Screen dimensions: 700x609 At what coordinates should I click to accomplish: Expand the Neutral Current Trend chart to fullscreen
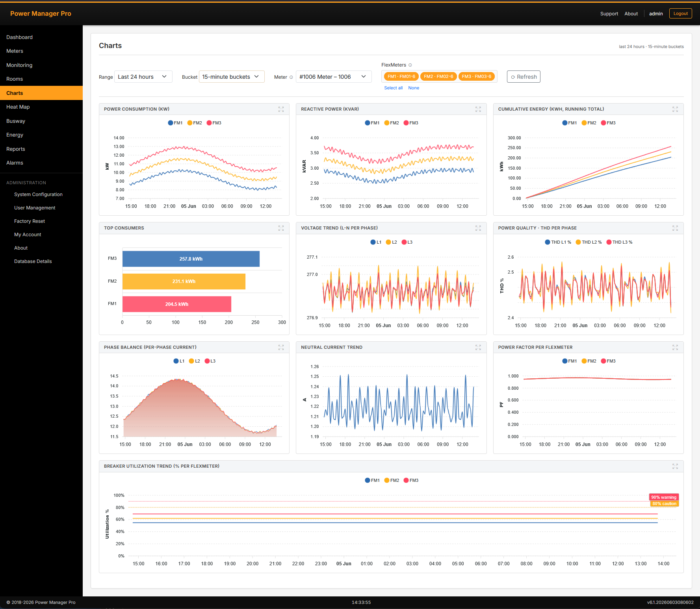478,347
